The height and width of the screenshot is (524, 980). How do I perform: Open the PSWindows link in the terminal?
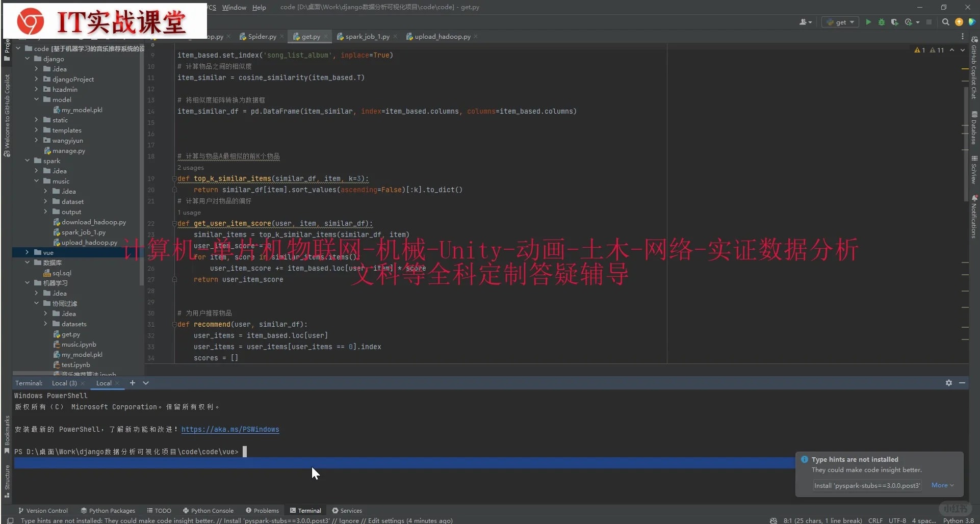(230, 429)
